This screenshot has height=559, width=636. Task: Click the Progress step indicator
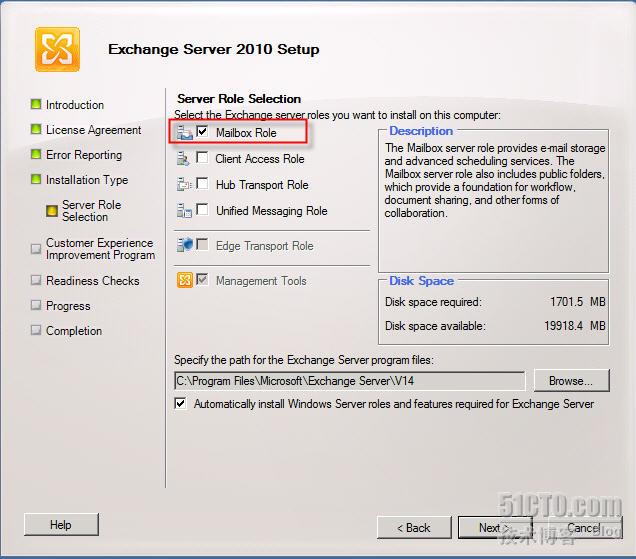coord(36,305)
